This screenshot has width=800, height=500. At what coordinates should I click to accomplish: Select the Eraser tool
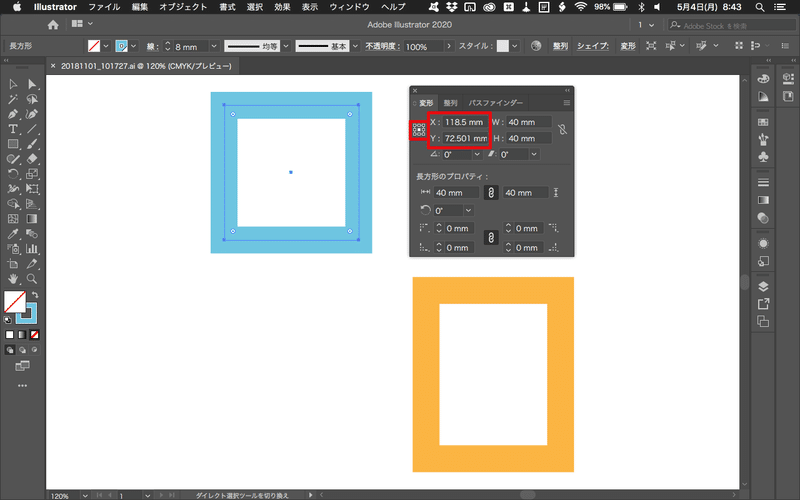[32, 159]
